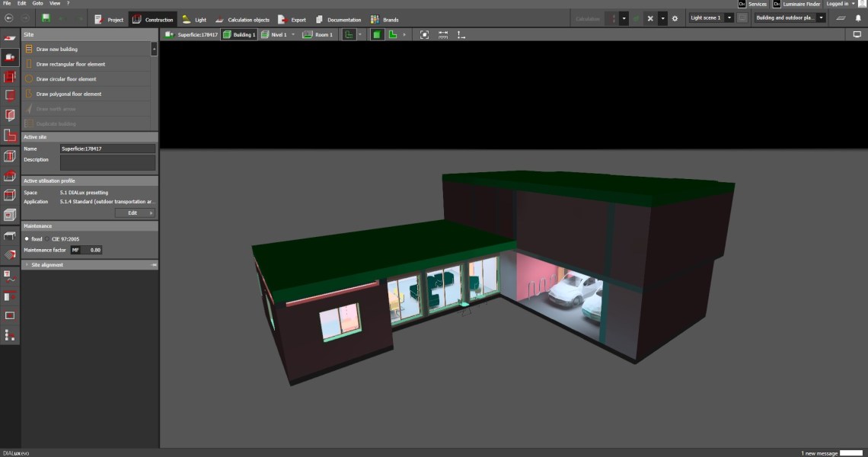868x457 pixels.
Task: Open calculation settings gear icon
Action: coord(675,18)
